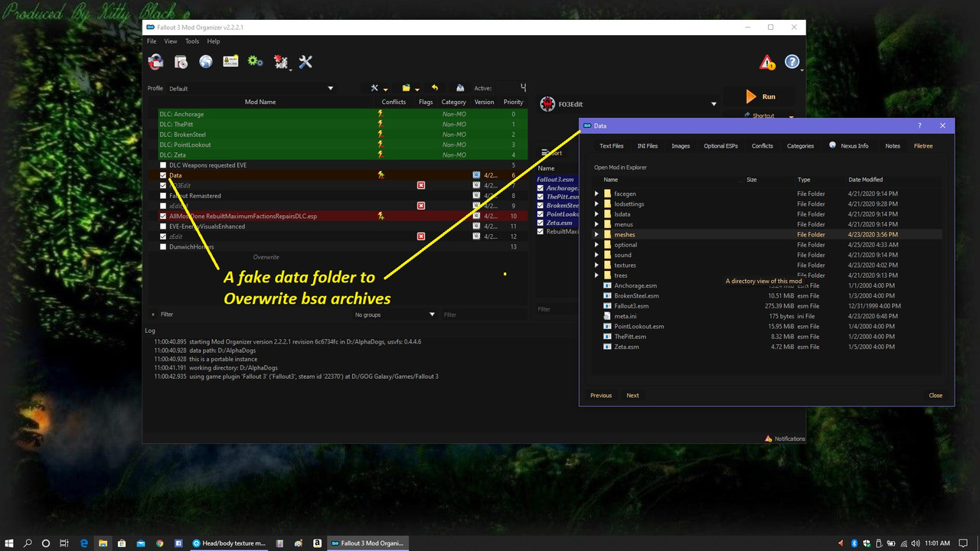Open Microsoft Edge from the taskbar
Viewport: 980px width, 551px height.
pyautogui.click(x=84, y=543)
